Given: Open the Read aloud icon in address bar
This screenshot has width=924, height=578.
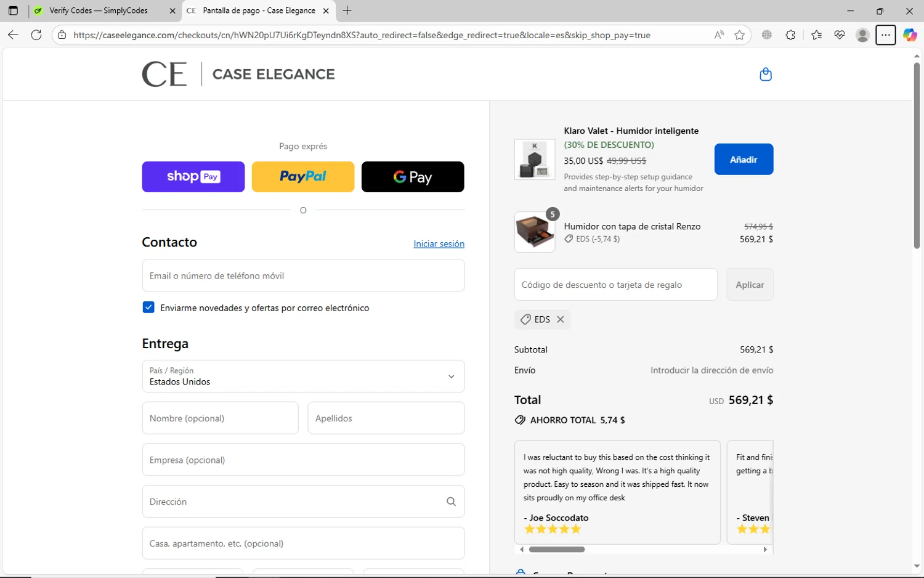Looking at the screenshot, I should coord(719,35).
